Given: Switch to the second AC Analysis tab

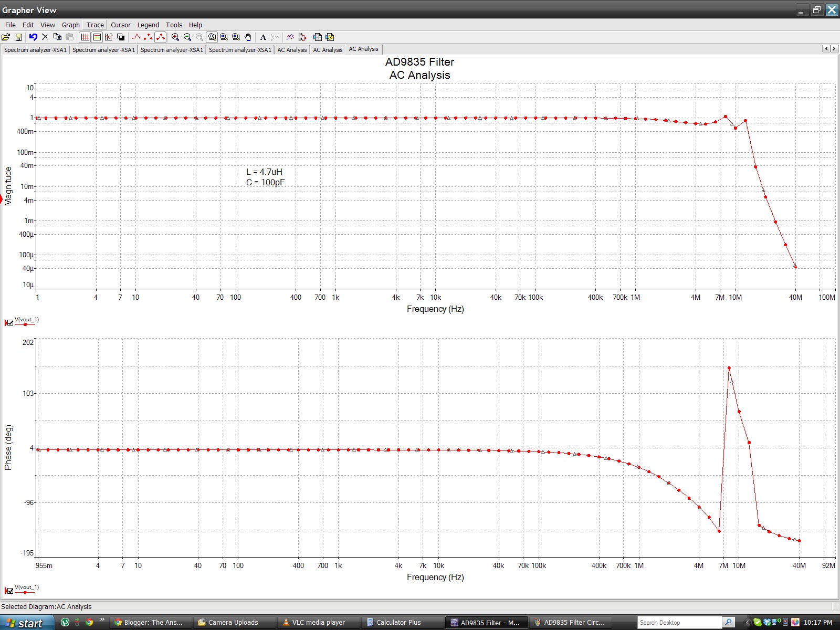Looking at the screenshot, I should 327,49.
